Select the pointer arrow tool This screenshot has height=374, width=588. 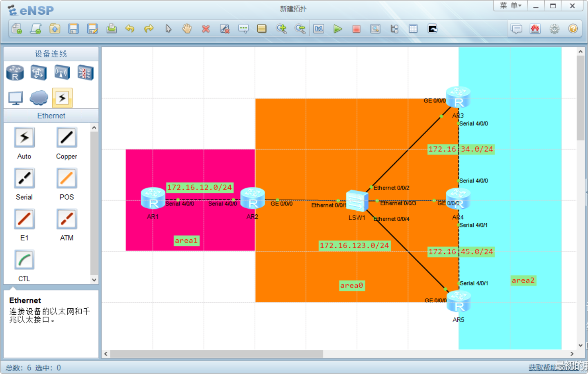(x=168, y=29)
